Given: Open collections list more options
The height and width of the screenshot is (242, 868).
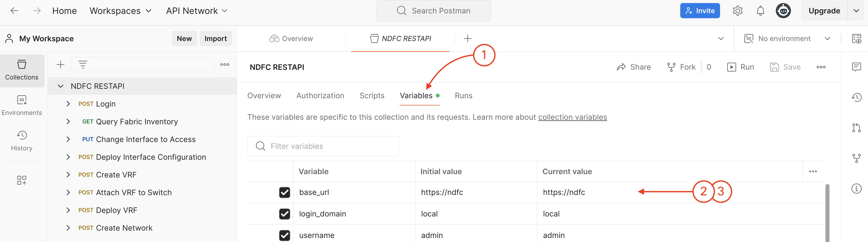Looking at the screenshot, I should [x=224, y=65].
